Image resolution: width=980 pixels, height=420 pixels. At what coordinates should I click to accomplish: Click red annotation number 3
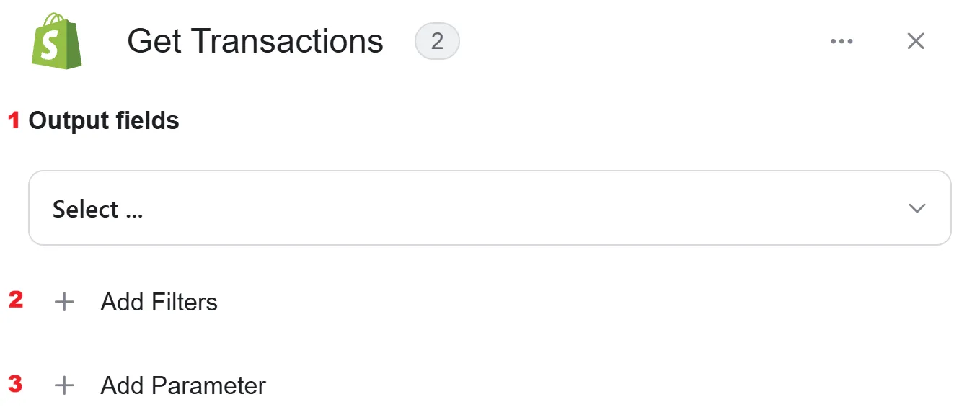[15, 384]
